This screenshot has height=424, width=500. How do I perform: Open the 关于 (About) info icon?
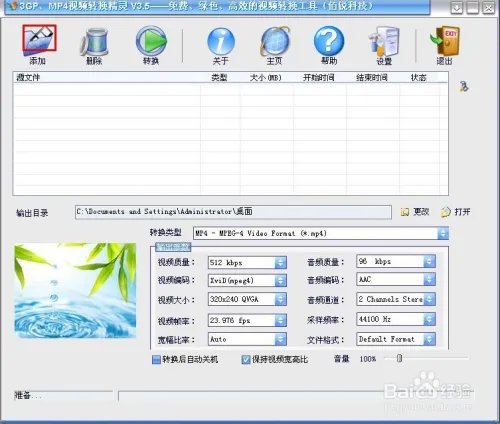coord(221,42)
